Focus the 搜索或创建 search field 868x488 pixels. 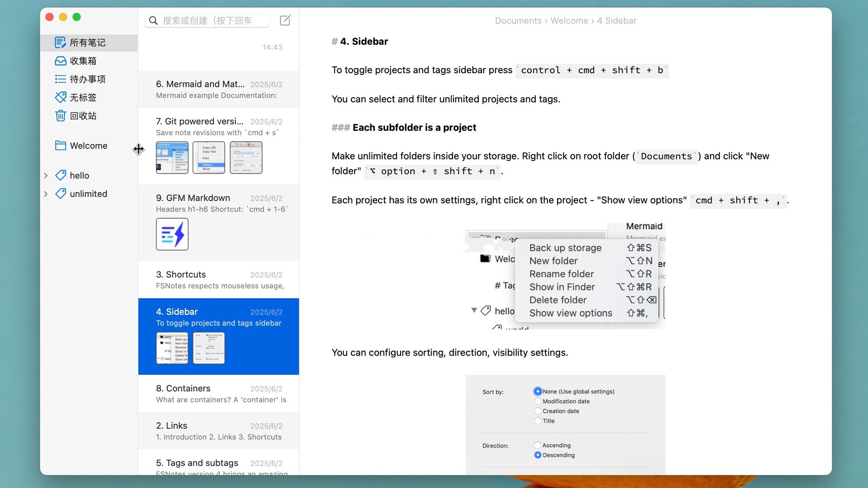[207, 21]
